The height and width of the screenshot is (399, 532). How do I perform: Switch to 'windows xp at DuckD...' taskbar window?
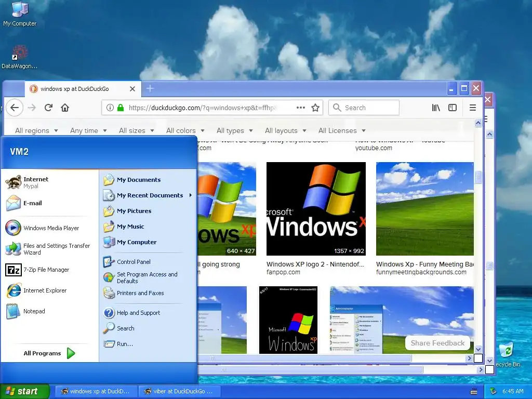coord(96,391)
